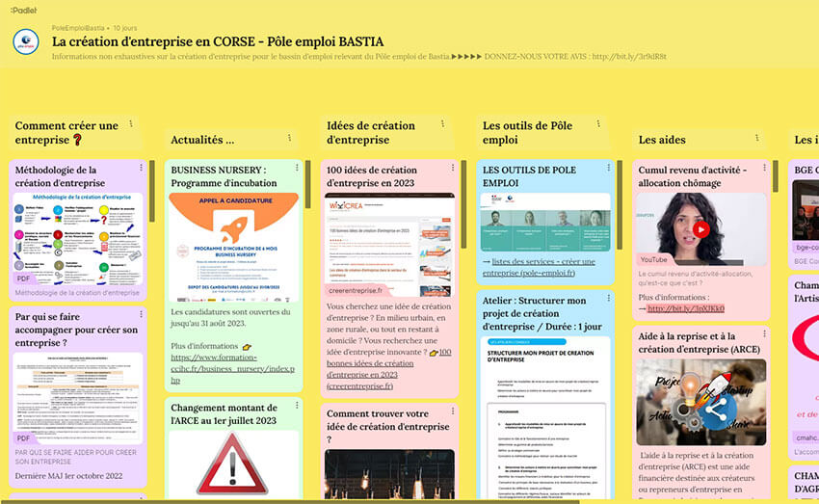
Task: Click scrollbar of 'Les aides' column
Action: click(x=775, y=176)
